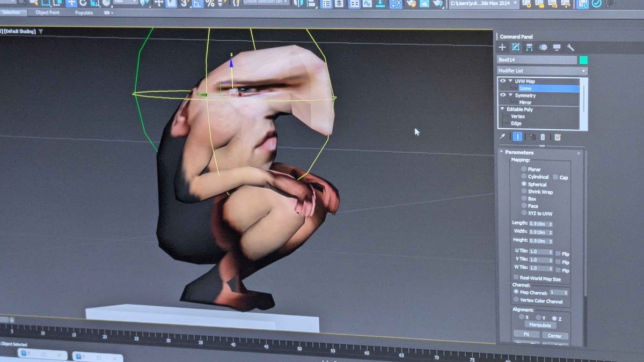Select Spherical mapping option
Screen dimensions: 644x362
coord(524,184)
